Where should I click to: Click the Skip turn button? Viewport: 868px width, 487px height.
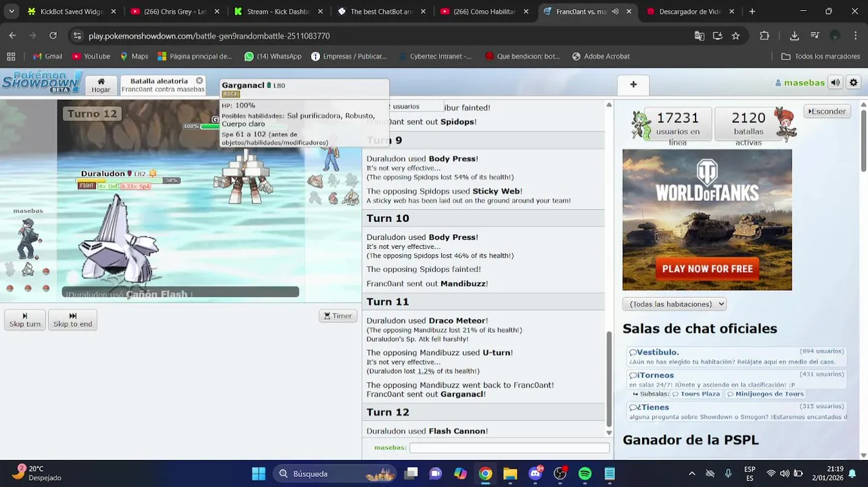(25, 320)
